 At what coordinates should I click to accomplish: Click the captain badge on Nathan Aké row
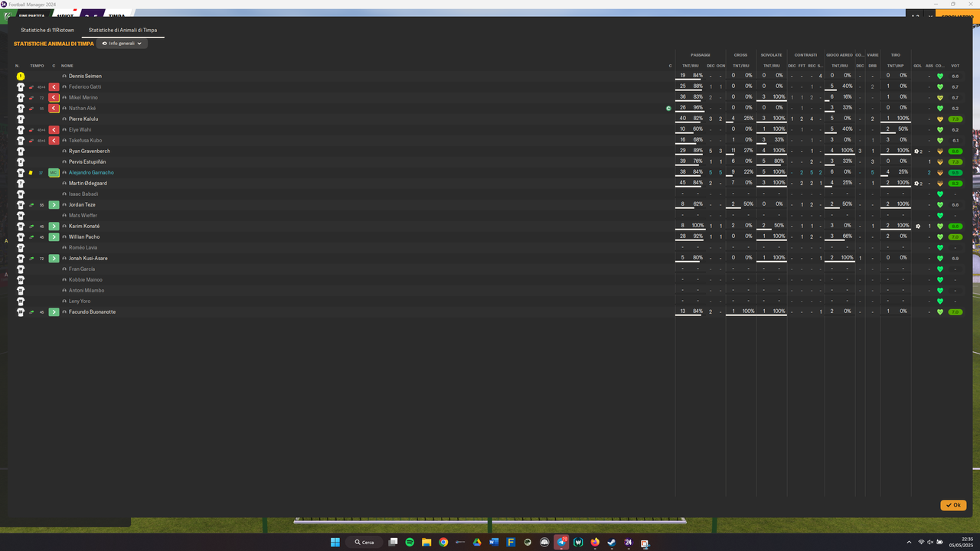point(668,109)
